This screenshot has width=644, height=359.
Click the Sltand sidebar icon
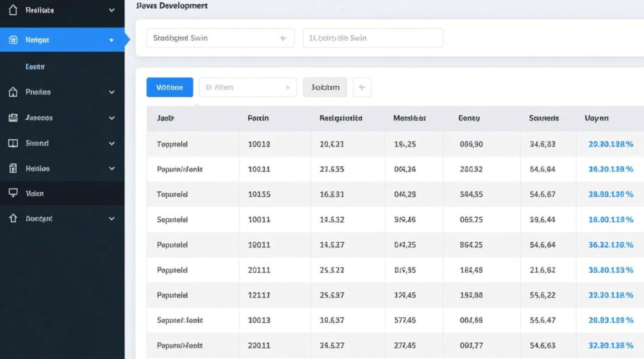click(x=13, y=143)
